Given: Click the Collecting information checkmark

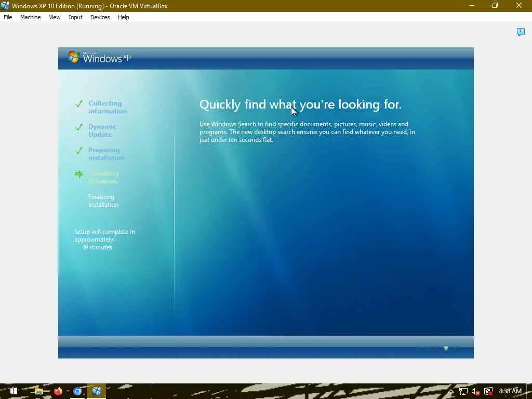Looking at the screenshot, I should (79, 103).
